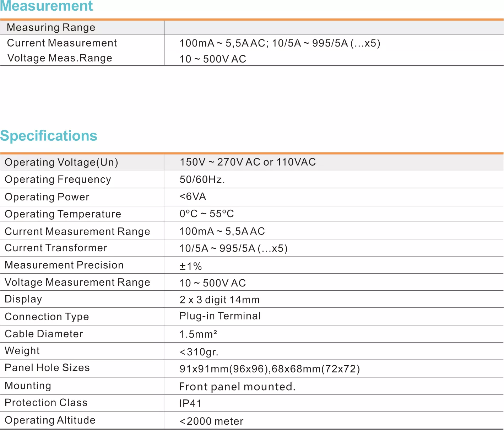
Task: Select the 'Operating Voltage(Un)' label
Action: (x=61, y=162)
